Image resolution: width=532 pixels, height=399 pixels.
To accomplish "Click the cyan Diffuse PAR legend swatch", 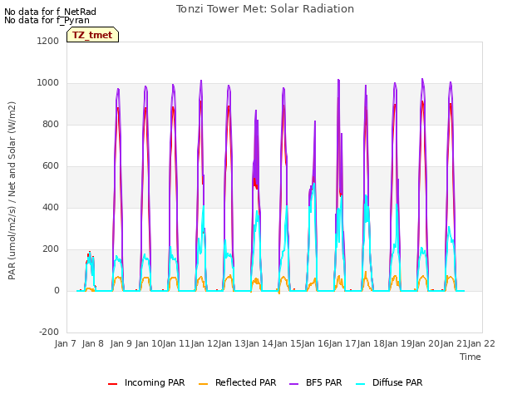I will click(361, 384).
